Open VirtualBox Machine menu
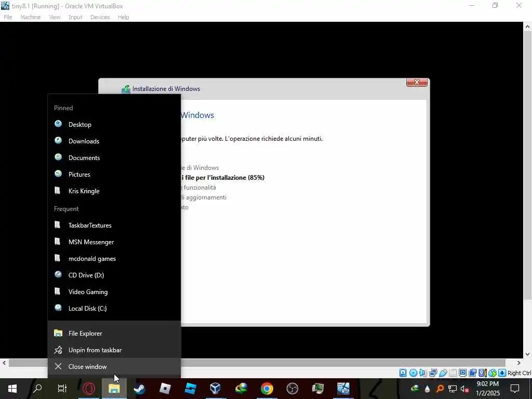Image resolution: width=532 pixels, height=399 pixels. [x=31, y=17]
